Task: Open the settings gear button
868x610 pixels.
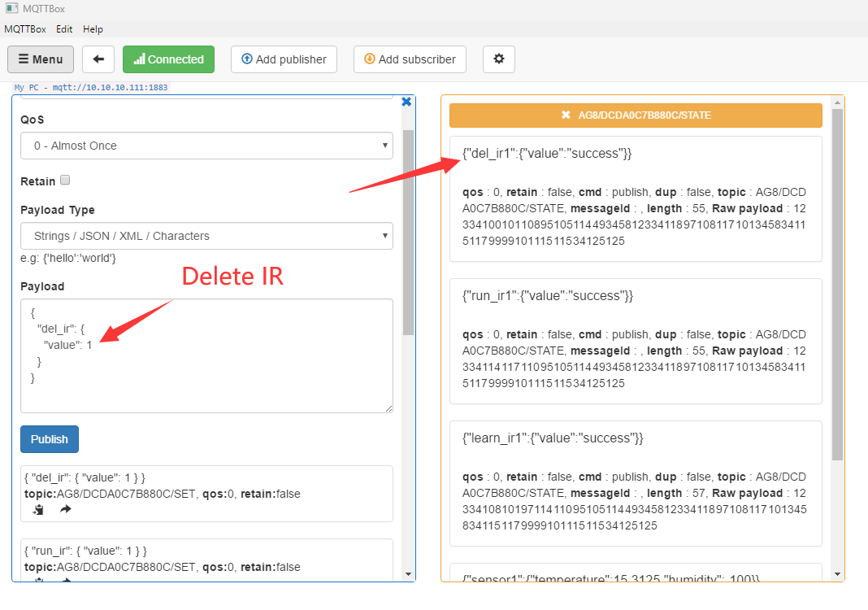Action: coord(498,59)
